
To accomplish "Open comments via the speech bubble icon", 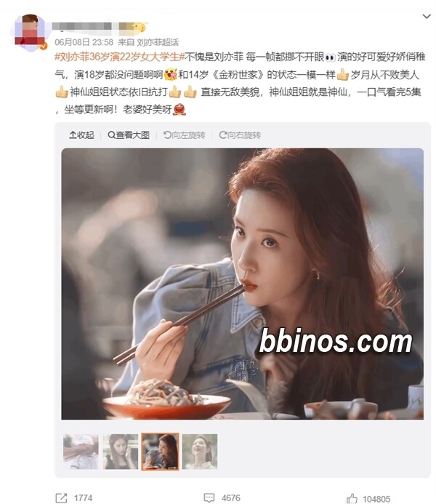I will coord(209,498).
